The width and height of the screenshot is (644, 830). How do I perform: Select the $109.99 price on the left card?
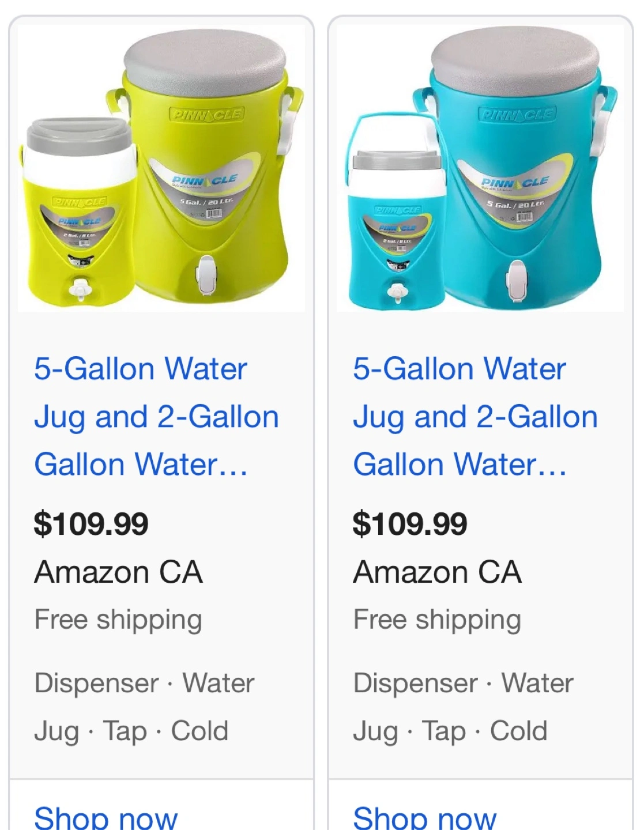point(91,524)
